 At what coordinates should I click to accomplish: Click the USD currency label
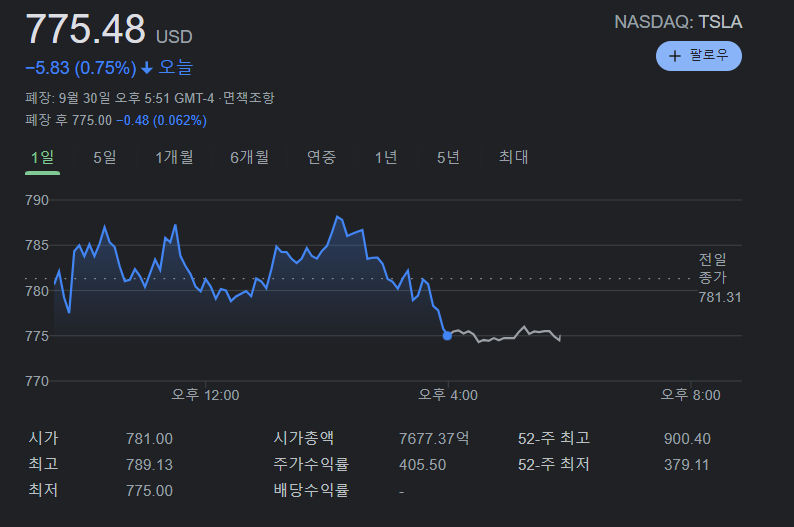[174, 37]
